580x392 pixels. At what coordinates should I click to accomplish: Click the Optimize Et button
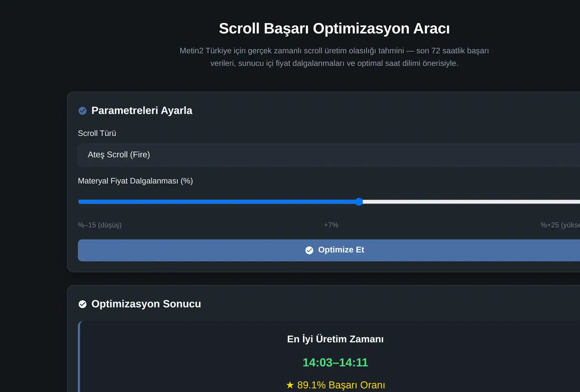pyautogui.click(x=329, y=250)
